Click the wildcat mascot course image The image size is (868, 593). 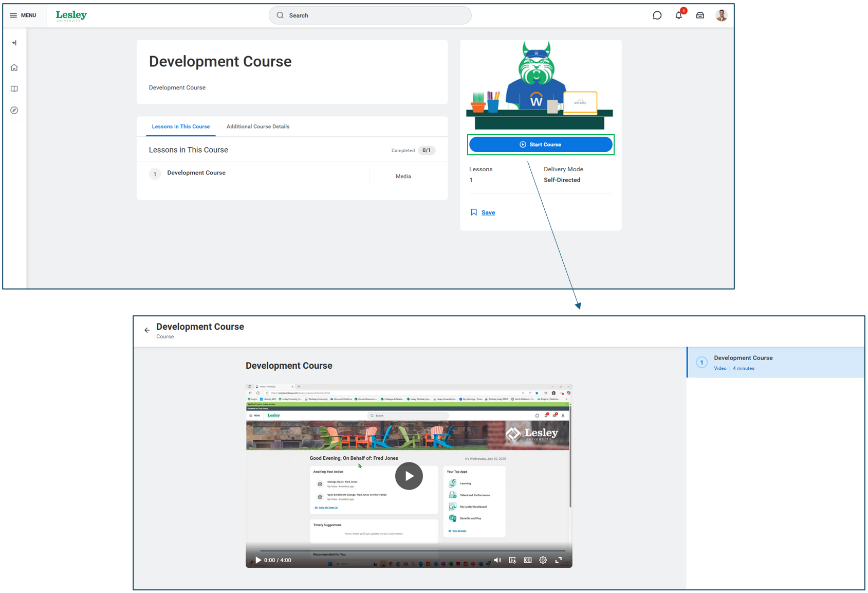(x=540, y=86)
